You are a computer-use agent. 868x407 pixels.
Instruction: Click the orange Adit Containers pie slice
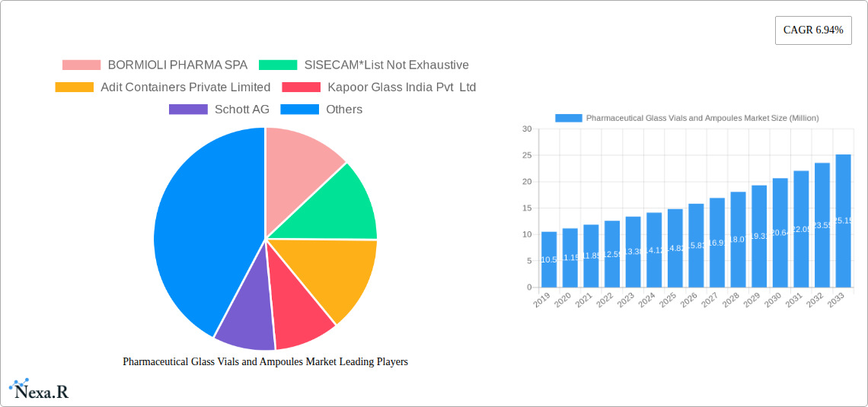[x=335, y=274]
